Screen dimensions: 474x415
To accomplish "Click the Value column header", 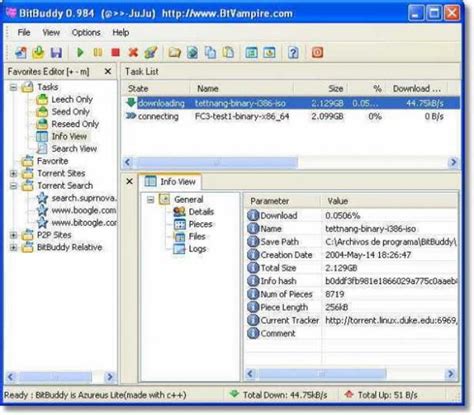I will [390, 201].
